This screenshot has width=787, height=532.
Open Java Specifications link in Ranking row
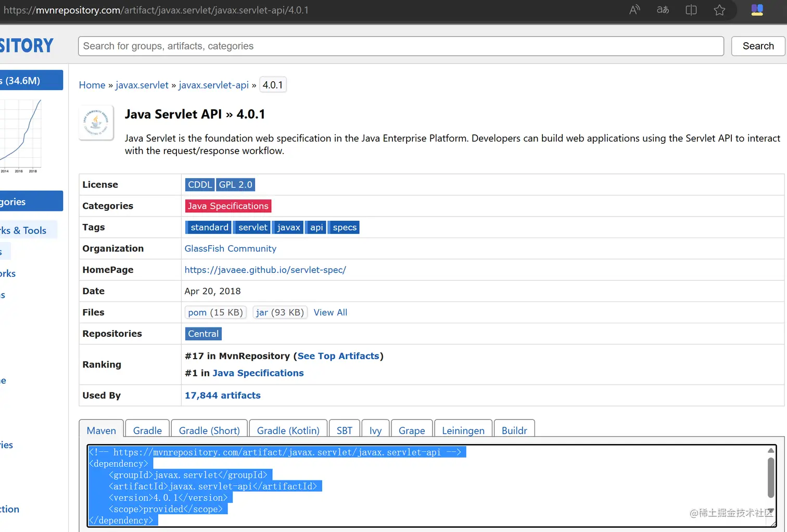click(258, 373)
